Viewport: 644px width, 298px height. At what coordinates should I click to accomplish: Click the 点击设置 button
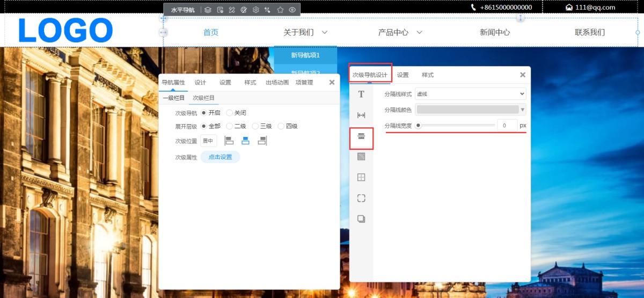coord(220,157)
